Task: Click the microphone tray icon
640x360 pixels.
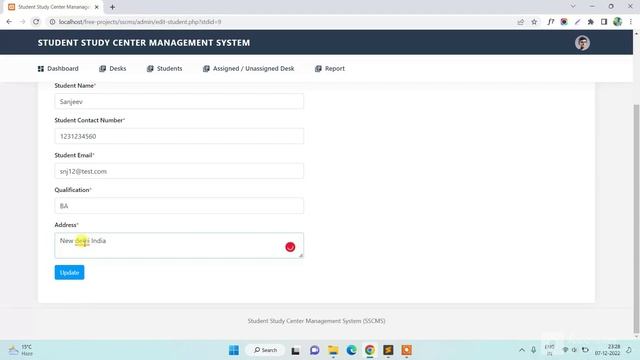Action: coord(533,350)
